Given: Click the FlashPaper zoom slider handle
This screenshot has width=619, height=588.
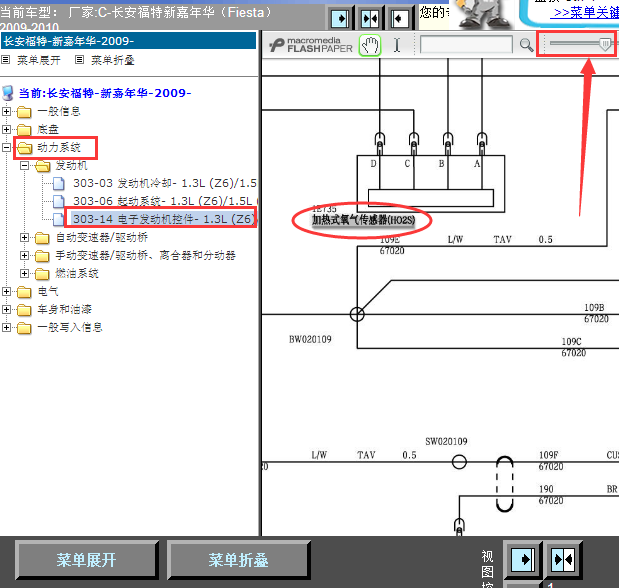Looking at the screenshot, I should point(604,44).
